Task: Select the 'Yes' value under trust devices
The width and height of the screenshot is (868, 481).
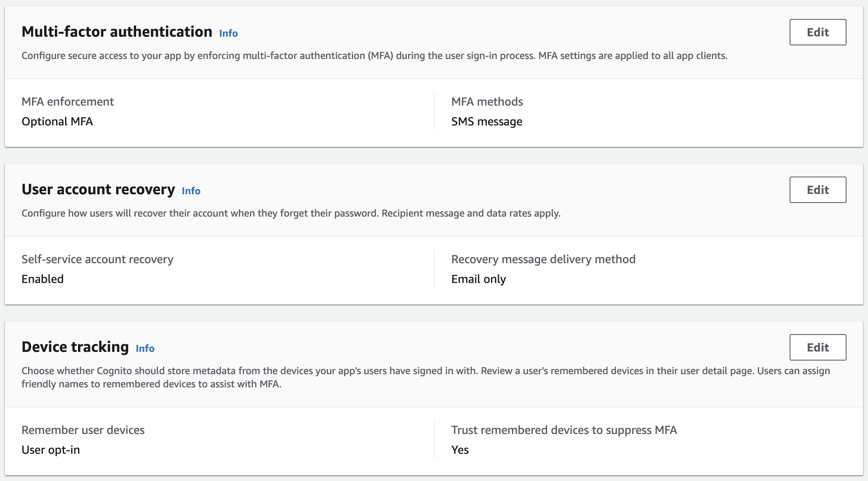Action: click(x=460, y=450)
